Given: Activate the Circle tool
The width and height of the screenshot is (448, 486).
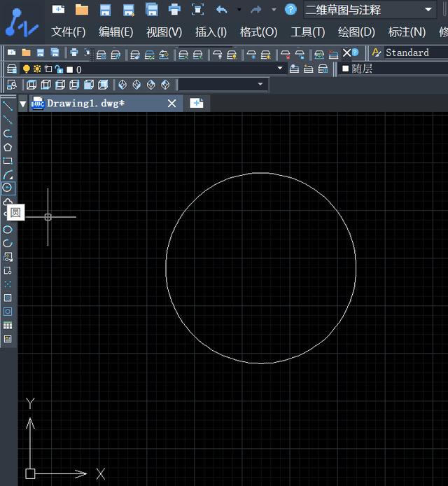Looking at the screenshot, I should pyautogui.click(x=8, y=188).
